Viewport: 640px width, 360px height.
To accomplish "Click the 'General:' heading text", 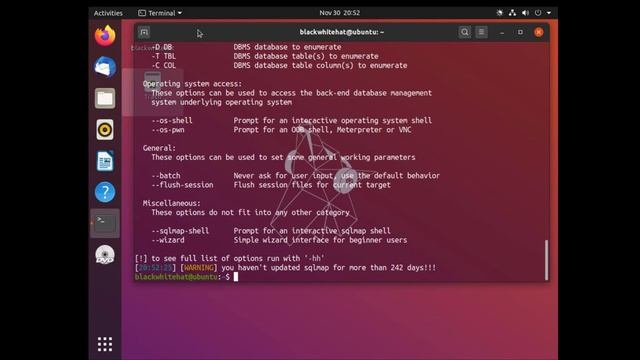I will click(159, 148).
